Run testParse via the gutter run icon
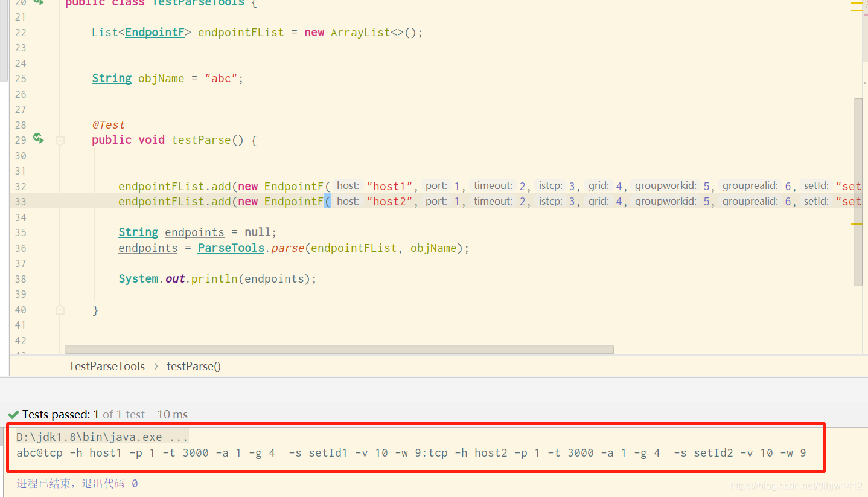This screenshot has height=497, width=868. 39,138
